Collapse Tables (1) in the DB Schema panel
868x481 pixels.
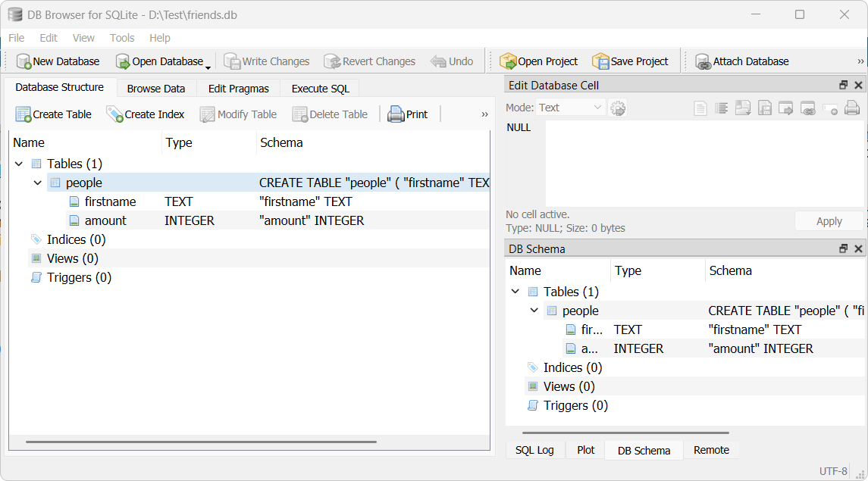pos(515,292)
